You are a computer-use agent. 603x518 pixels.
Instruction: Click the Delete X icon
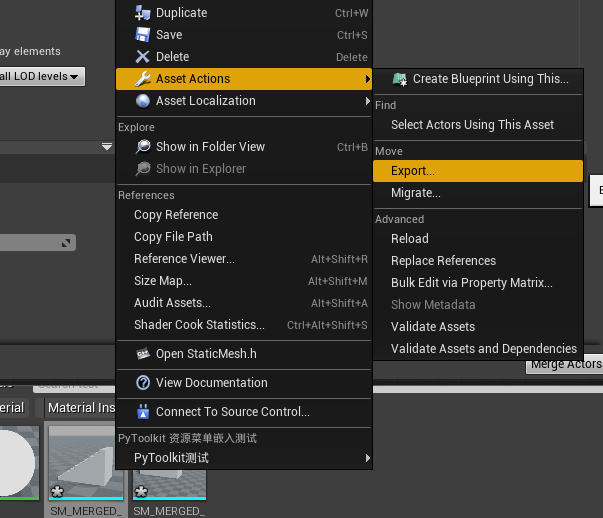click(x=143, y=57)
